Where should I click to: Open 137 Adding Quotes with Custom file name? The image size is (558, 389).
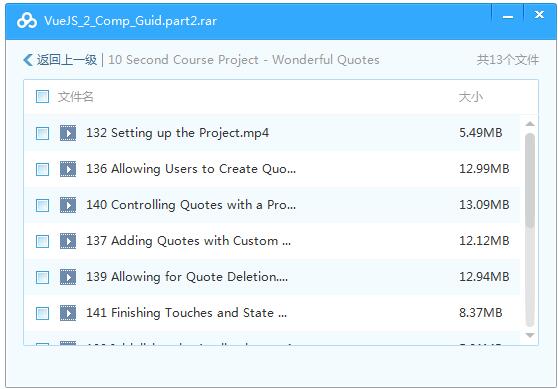pos(188,241)
